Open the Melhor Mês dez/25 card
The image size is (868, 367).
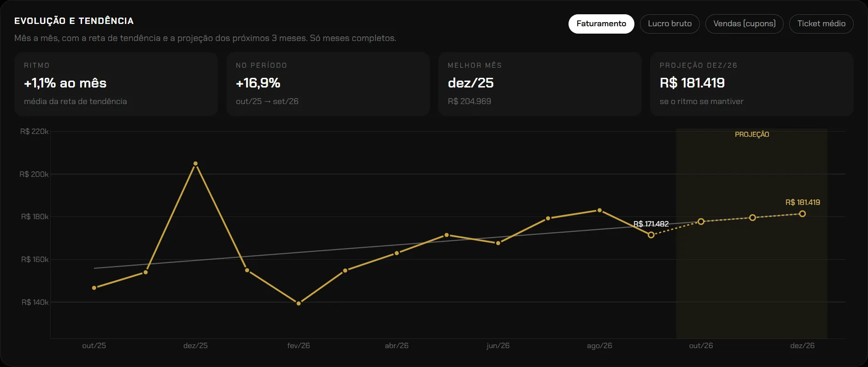point(540,84)
